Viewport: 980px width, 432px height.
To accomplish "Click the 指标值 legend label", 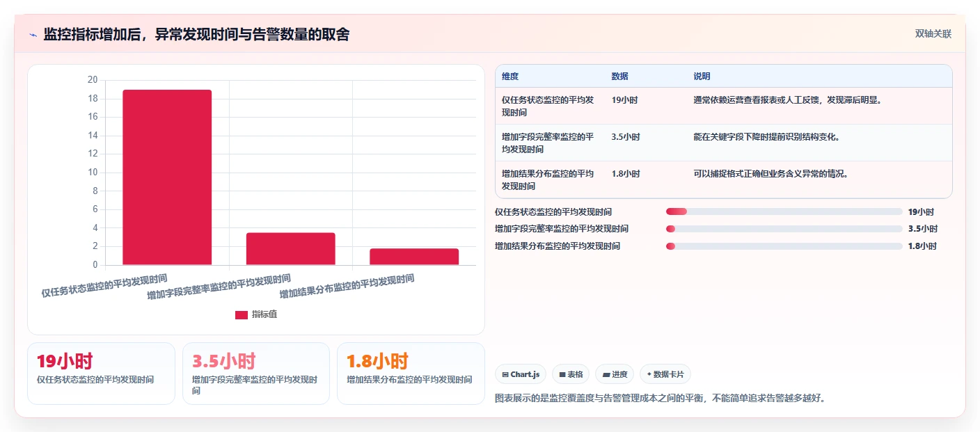I will [x=264, y=315].
